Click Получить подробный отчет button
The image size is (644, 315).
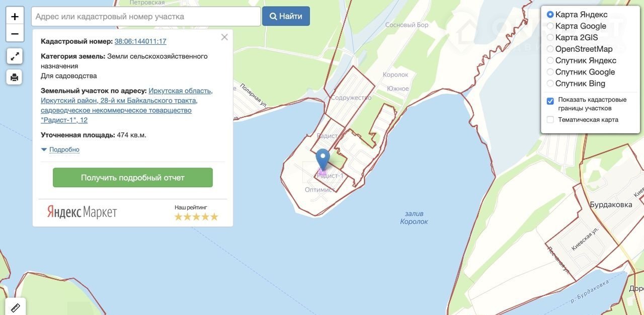point(133,178)
